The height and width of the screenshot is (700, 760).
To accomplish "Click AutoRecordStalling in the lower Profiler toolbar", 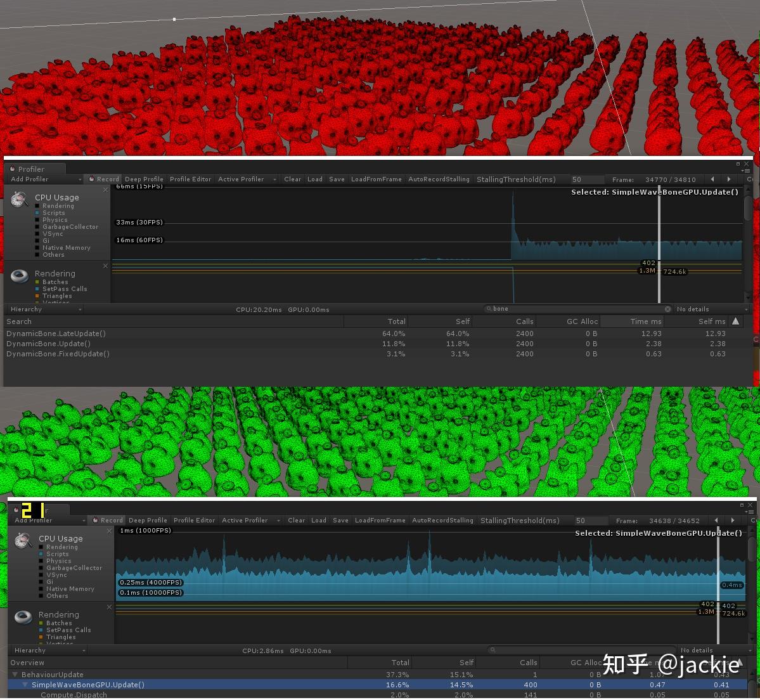I will (x=442, y=520).
